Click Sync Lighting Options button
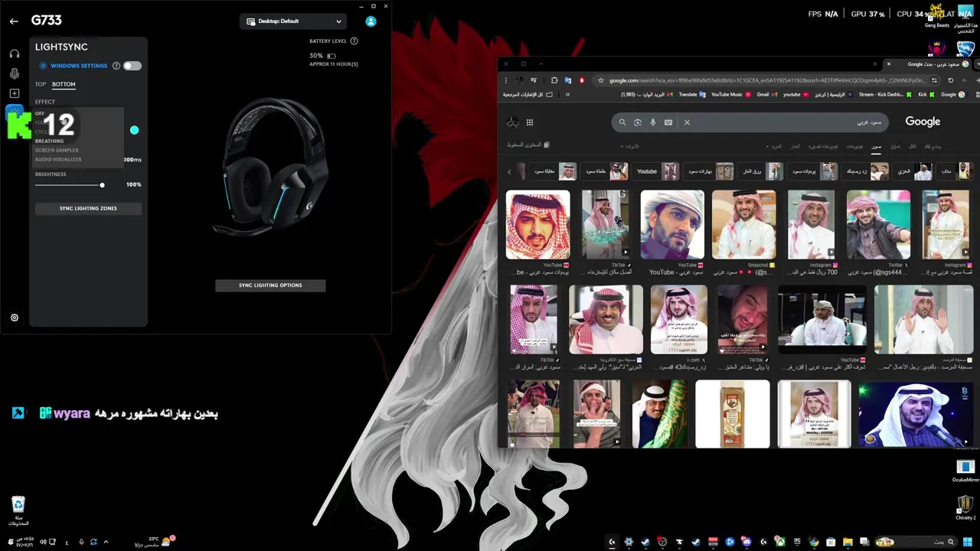Viewport: 980px width, 551px height. click(270, 285)
